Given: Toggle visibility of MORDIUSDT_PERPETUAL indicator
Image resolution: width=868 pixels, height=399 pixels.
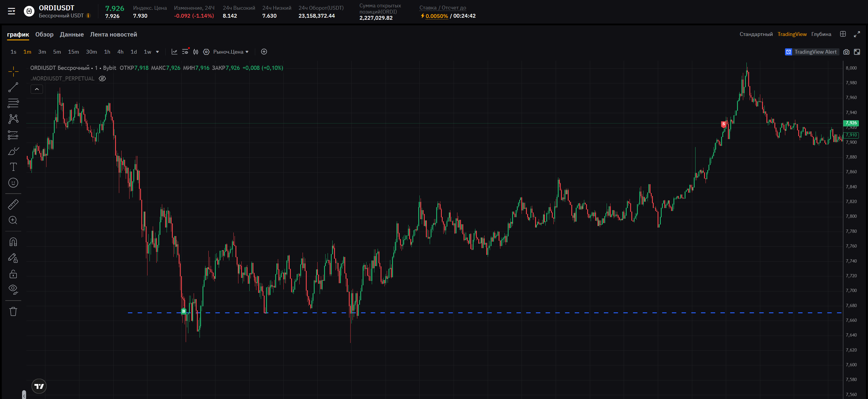Looking at the screenshot, I should click(102, 79).
